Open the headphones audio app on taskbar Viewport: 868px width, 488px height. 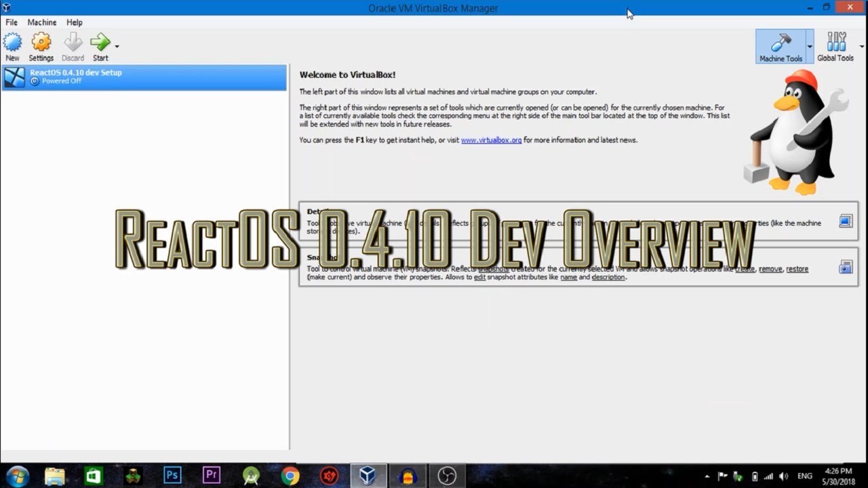pyautogui.click(x=408, y=476)
